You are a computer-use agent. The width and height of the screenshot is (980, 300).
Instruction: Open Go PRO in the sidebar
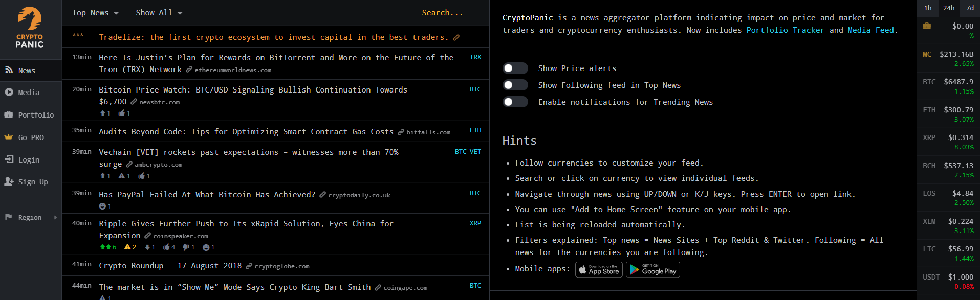(x=31, y=137)
